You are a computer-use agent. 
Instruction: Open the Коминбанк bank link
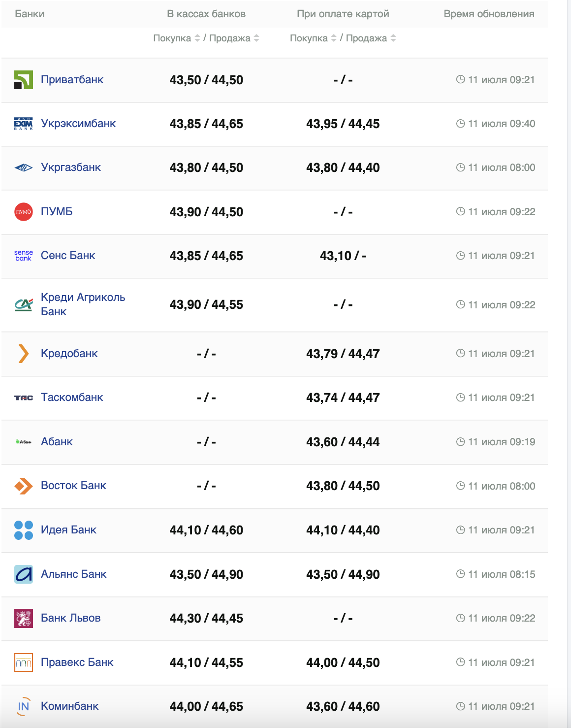[70, 706]
